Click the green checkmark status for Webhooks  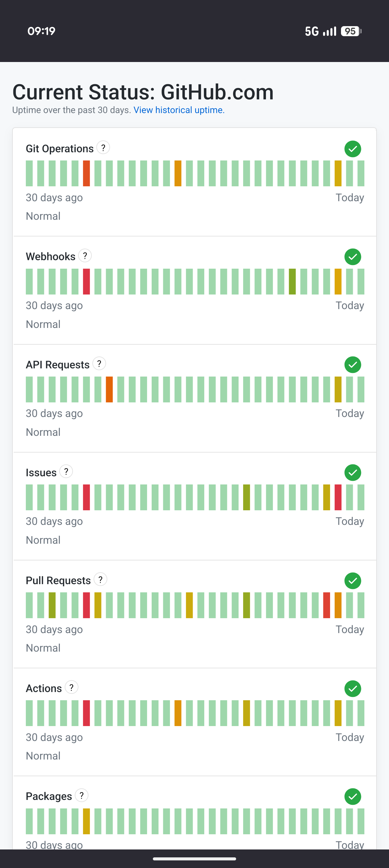point(353,257)
